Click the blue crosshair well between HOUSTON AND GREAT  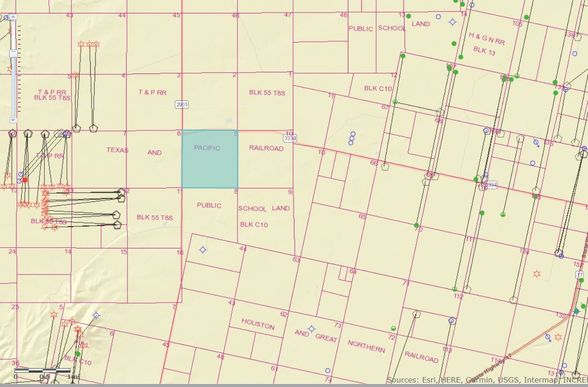312,330
